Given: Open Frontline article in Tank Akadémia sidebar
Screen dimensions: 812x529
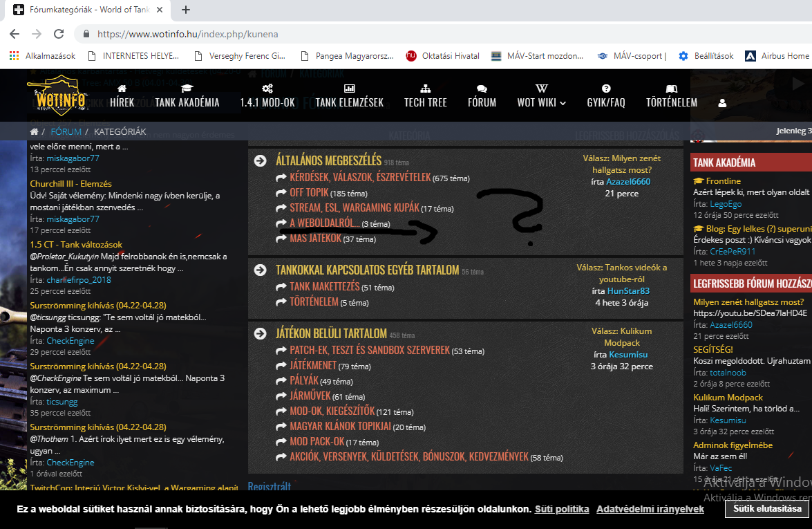Looking at the screenshot, I should pos(723,180).
